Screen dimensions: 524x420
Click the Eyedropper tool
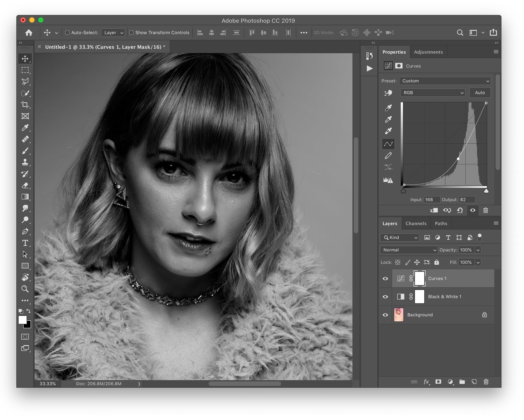pos(24,126)
